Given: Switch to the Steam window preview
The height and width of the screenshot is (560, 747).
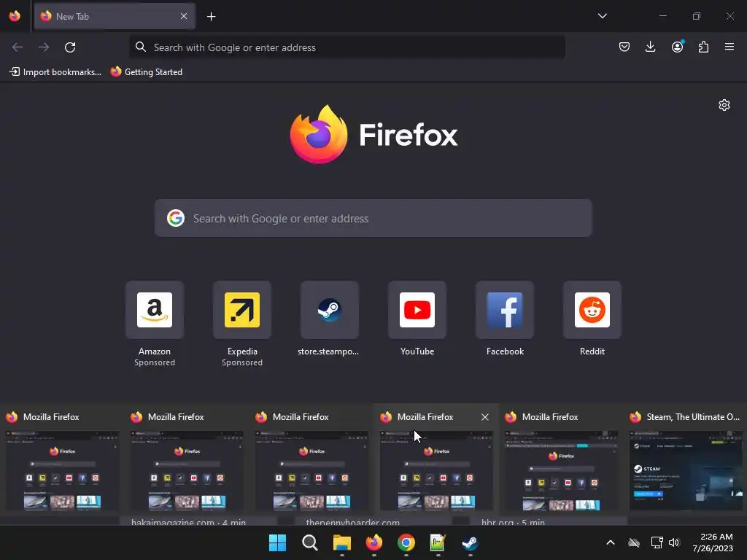Looking at the screenshot, I should click(686, 461).
